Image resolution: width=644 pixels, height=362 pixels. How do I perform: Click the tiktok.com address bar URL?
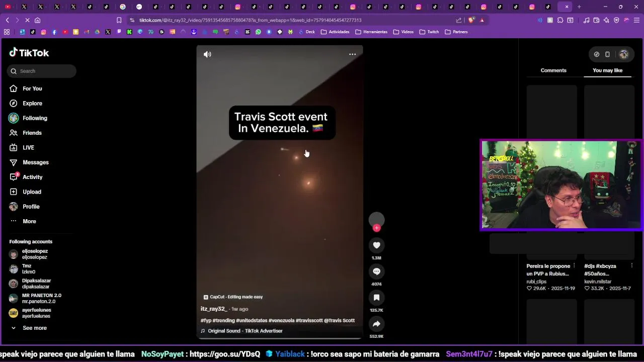pos(250,20)
